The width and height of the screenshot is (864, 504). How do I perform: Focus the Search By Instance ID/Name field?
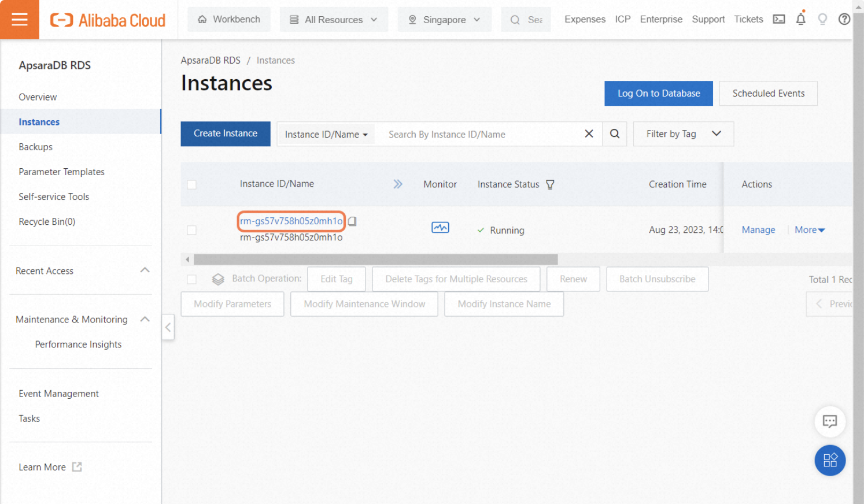tap(480, 134)
